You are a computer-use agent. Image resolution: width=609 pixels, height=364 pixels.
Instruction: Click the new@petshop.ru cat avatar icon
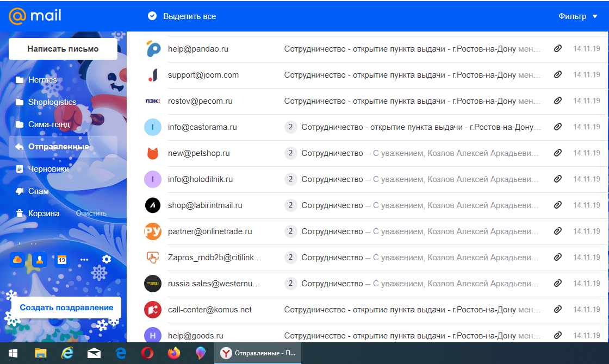(x=153, y=153)
